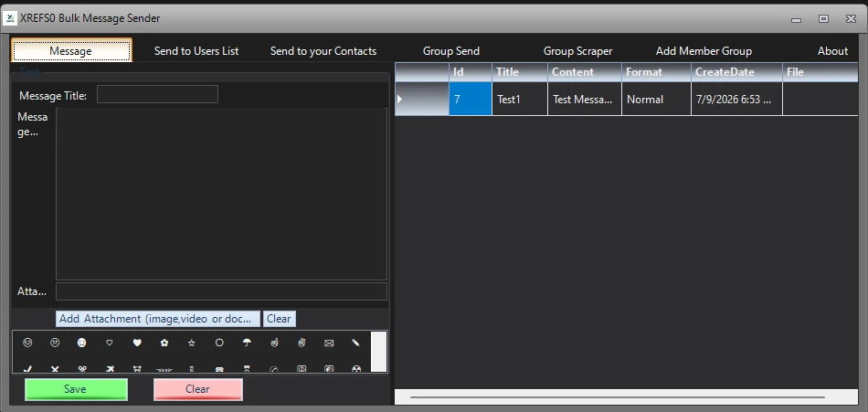Sort by the Id column header
This screenshot has height=412, width=868.
tap(470, 72)
